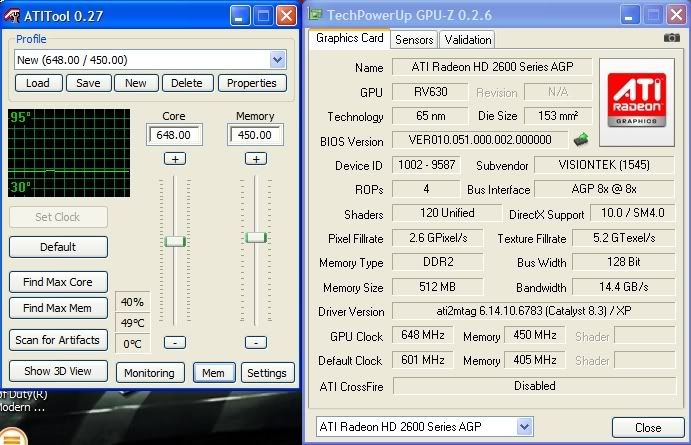Click the Memory clock slider handle
The height and width of the screenshot is (445, 691).
[256, 237]
